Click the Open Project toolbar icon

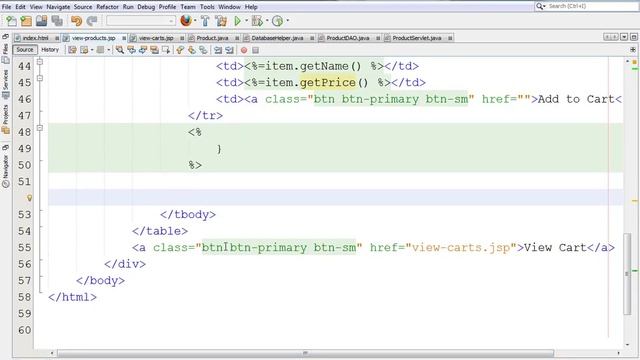41,21
